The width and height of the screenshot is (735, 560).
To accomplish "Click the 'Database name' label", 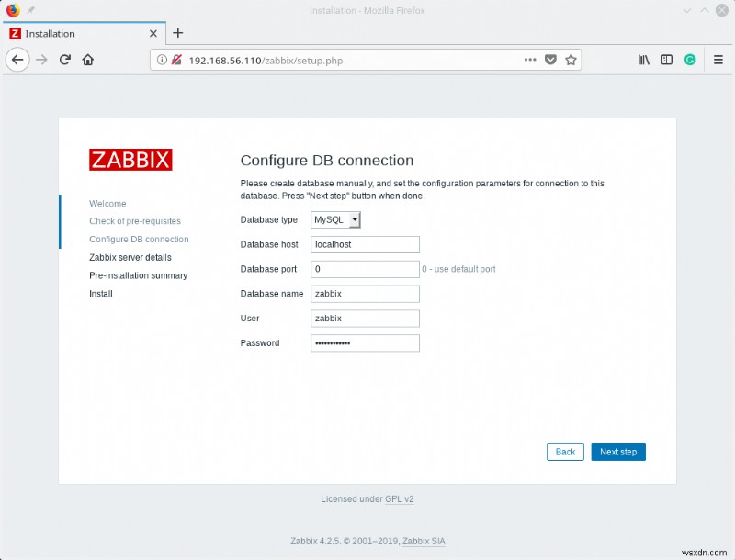I will [272, 294].
